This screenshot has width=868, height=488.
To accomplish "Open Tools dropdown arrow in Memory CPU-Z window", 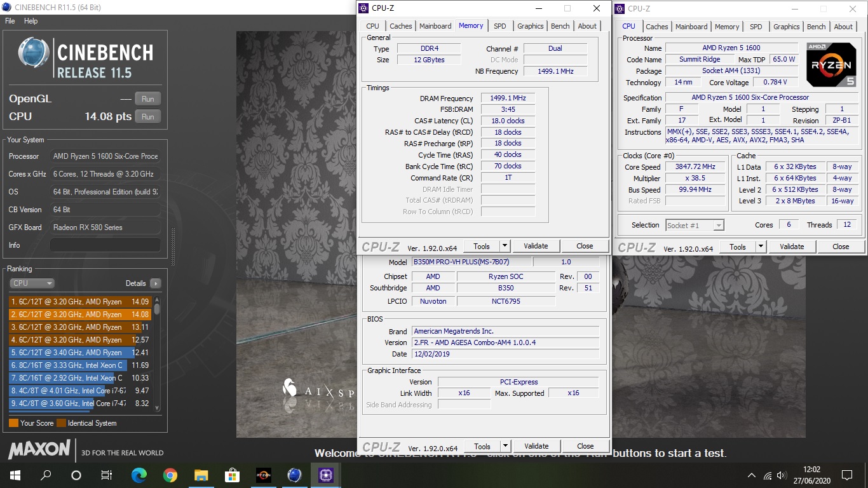I will [505, 246].
